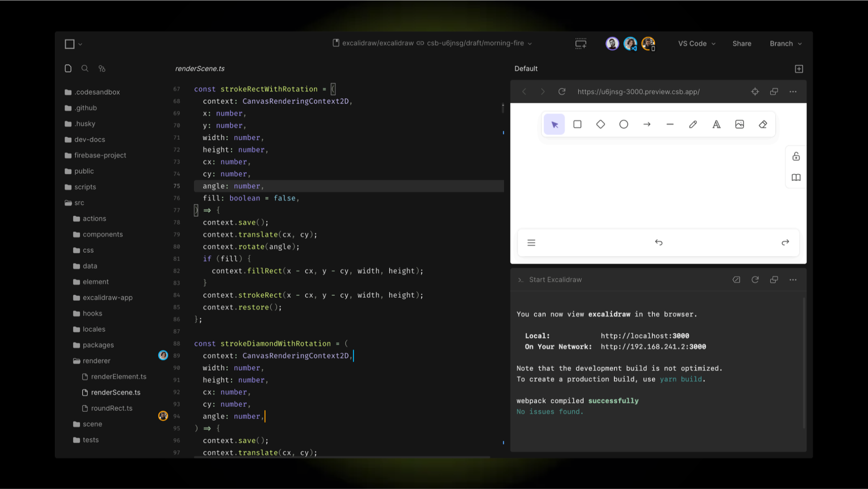The height and width of the screenshot is (489, 868).
Task: Click the terminal vertical scrollbar
Action: pyautogui.click(x=804, y=363)
